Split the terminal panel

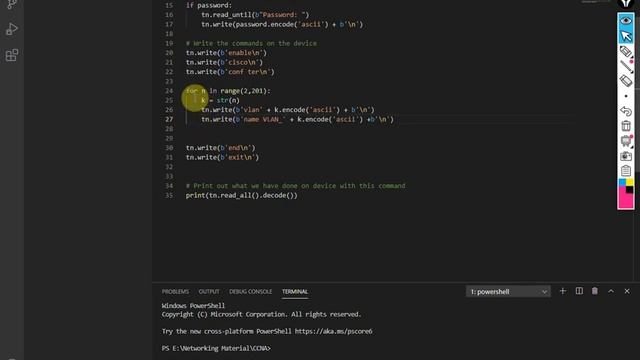tap(579, 291)
